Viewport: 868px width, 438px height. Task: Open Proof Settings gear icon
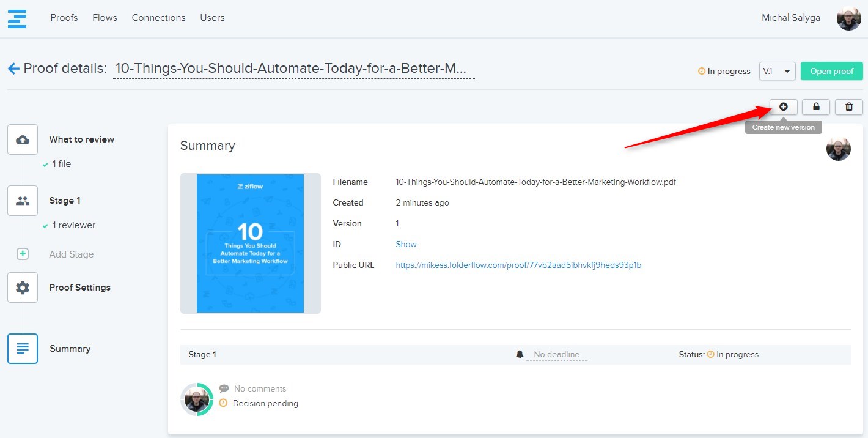click(23, 288)
